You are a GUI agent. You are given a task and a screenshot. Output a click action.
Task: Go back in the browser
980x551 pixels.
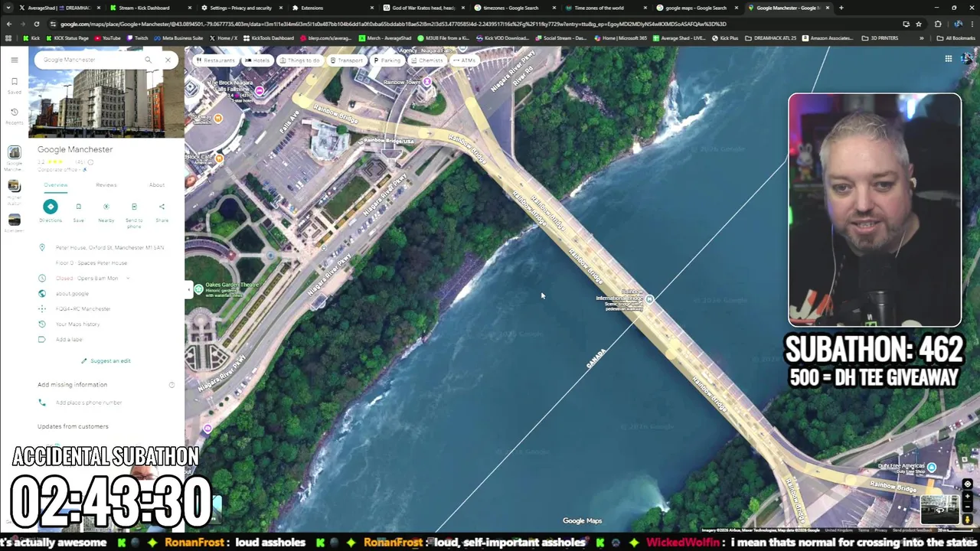pyautogui.click(x=8, y=24)
